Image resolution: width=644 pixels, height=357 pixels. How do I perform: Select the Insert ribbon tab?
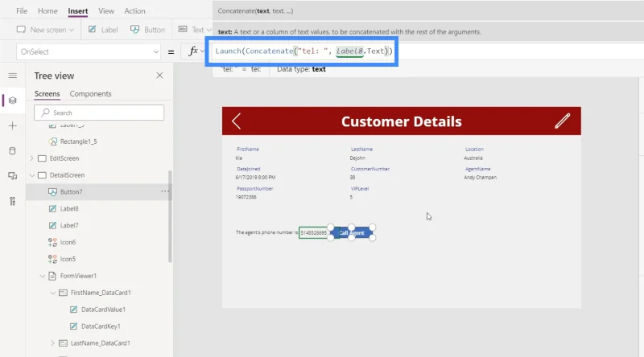click(77, 11)
